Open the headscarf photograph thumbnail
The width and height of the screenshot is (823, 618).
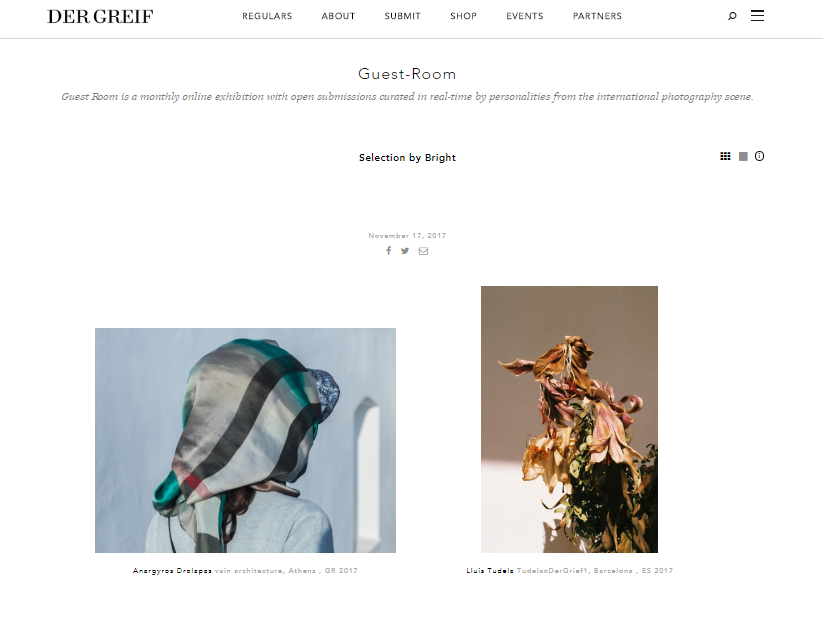coord(245,440)
